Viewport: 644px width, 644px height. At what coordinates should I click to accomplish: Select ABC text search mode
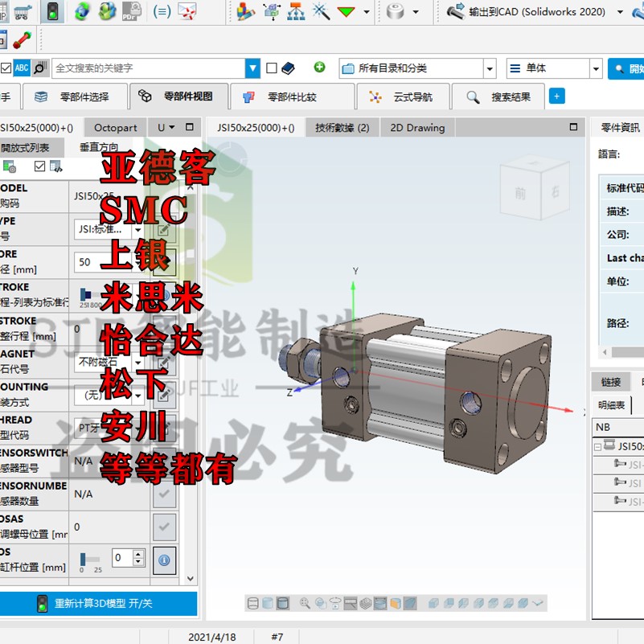(x=22, y=68)
